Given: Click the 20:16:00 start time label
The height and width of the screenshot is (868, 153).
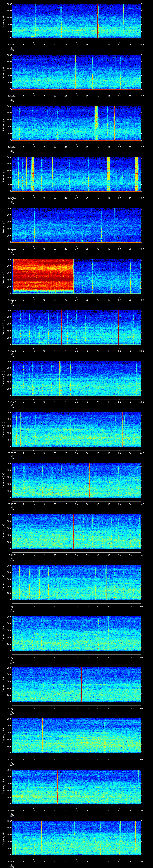Looking at the screenshot, I should [x=12, y=810].
